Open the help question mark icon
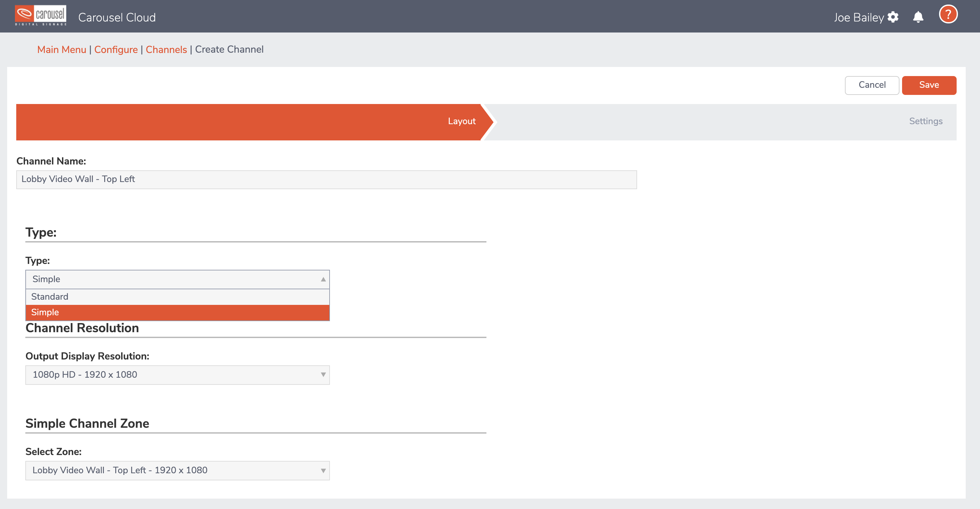The image size is (980, 509). (948, 15)
